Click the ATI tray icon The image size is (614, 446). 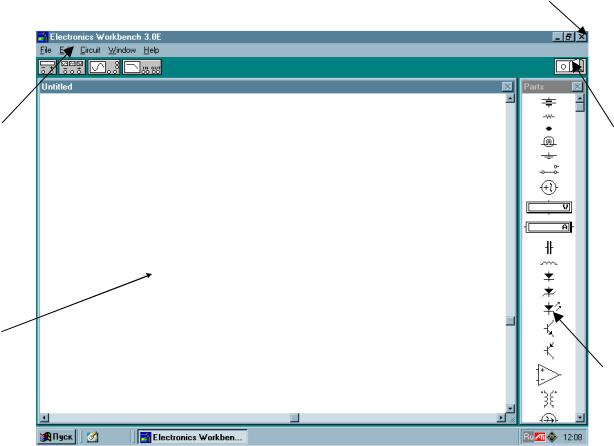[x=540, y=437]
